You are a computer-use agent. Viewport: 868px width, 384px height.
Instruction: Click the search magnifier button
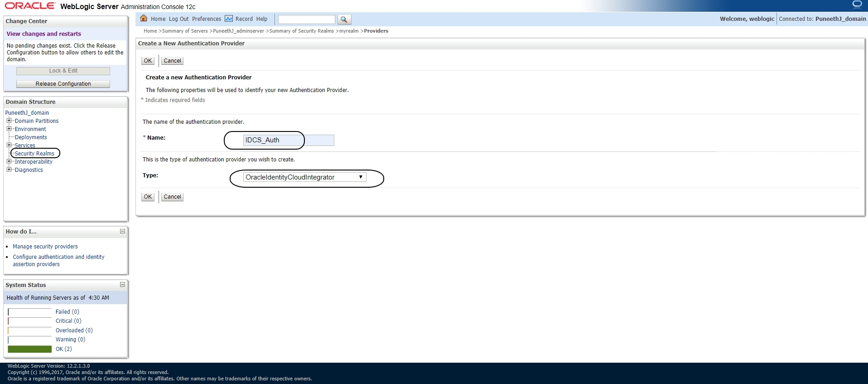pos(344,19)
